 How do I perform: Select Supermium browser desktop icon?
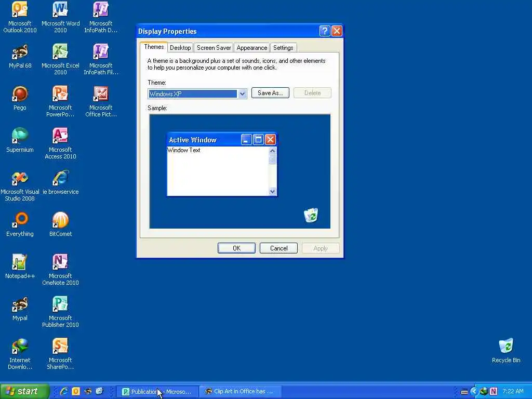point(20,140)
